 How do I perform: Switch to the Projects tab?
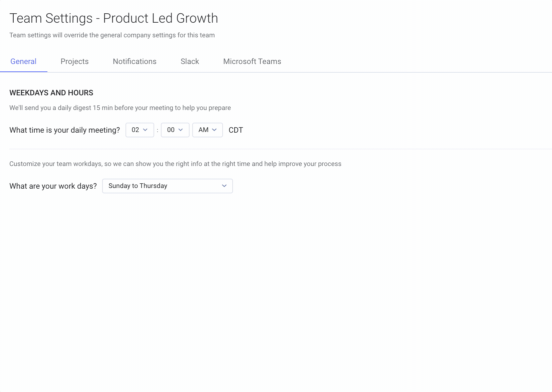tap(74, 62)
